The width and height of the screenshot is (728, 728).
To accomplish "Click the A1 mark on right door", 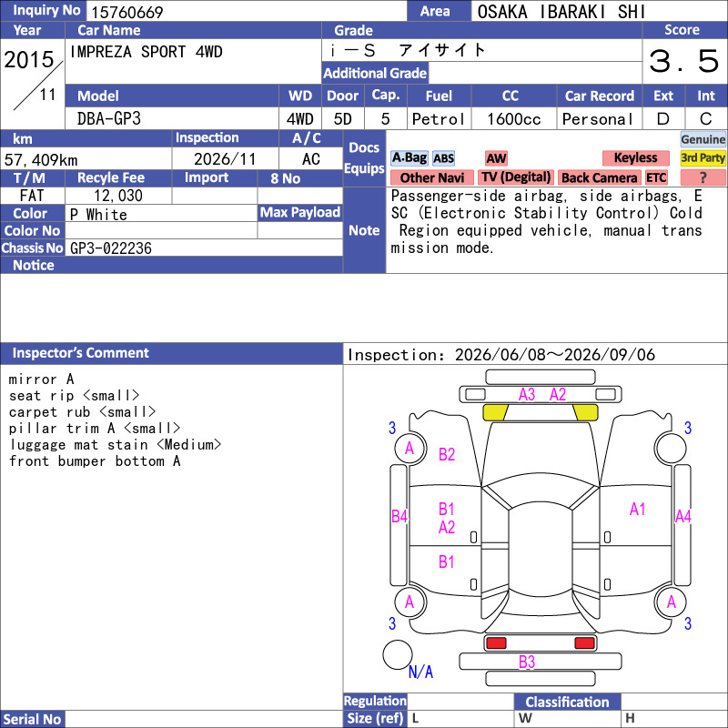I will click(638, 510).
